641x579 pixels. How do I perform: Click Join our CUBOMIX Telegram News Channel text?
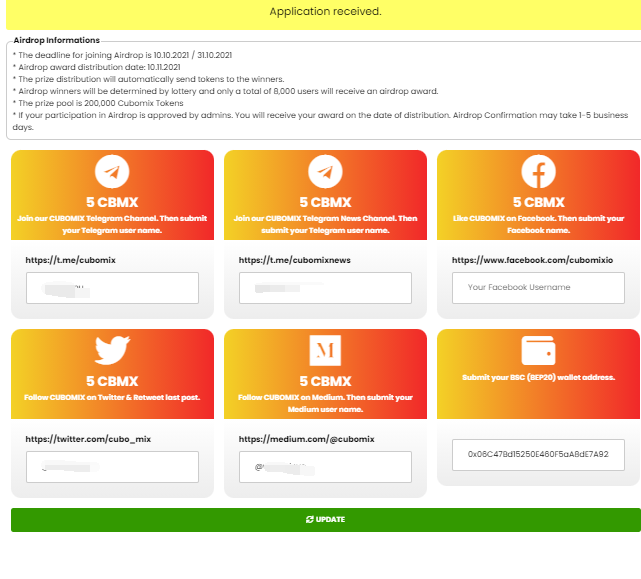coord(325,224)
